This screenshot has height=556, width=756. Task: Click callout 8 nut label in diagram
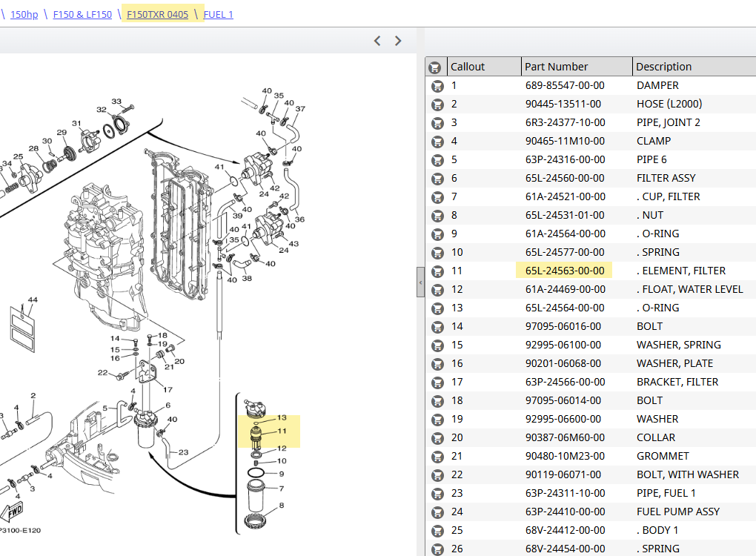(x=282, y=506)
